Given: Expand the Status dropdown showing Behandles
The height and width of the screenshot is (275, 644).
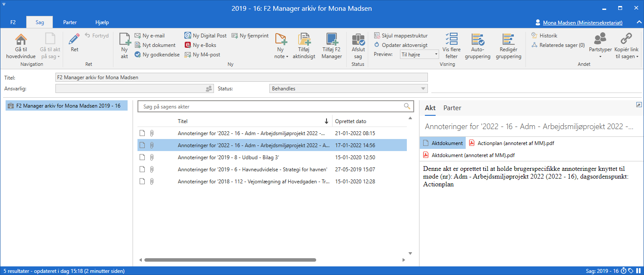Looking at the screenshot, I should (422, 89).
